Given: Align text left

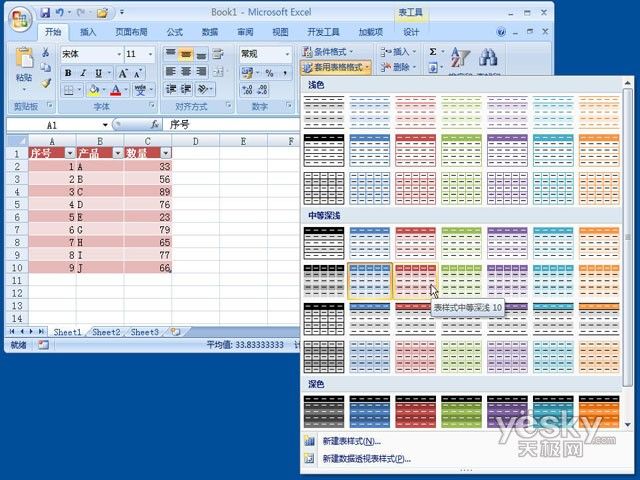Looking at the screenshot, I should tap(171, 71).
